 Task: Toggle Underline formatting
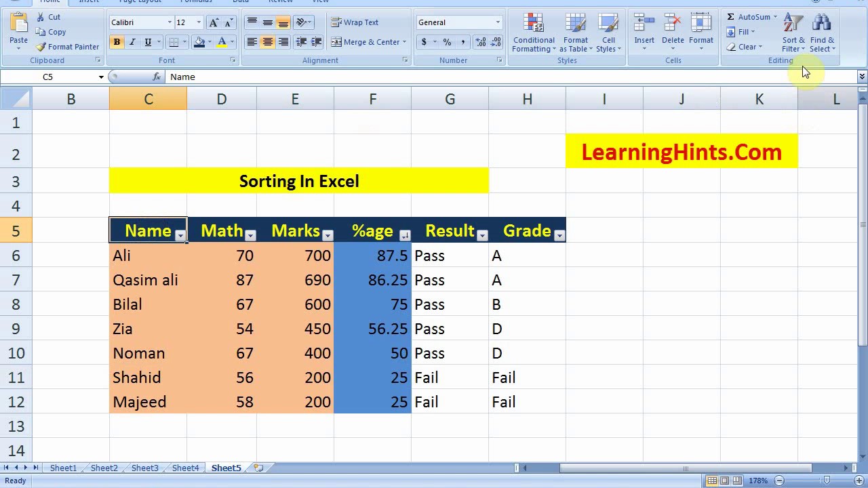[148, 42]
